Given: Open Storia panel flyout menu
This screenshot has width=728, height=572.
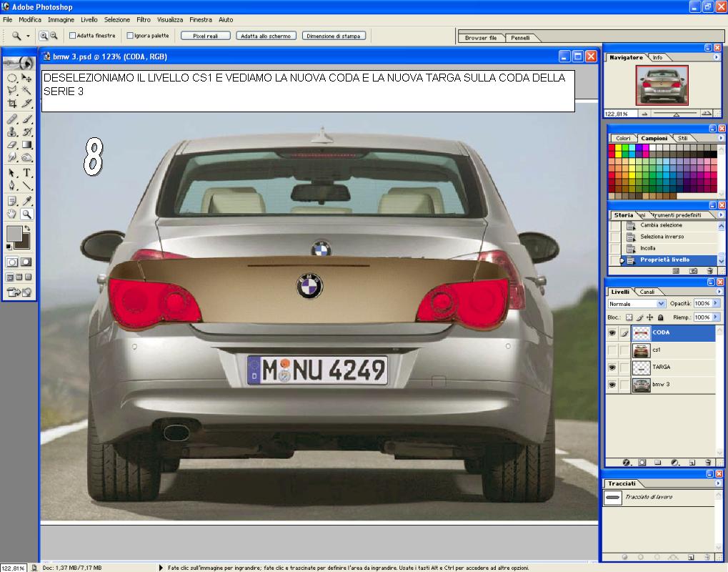Looking at the screenshot, I should click(x=721, y=215).
